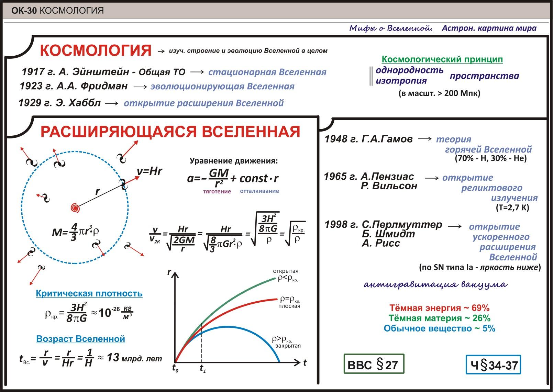Click the blue line Обычное вещество ~ 5%
This screenshot has height=392, width=553.
coord(440,328)
